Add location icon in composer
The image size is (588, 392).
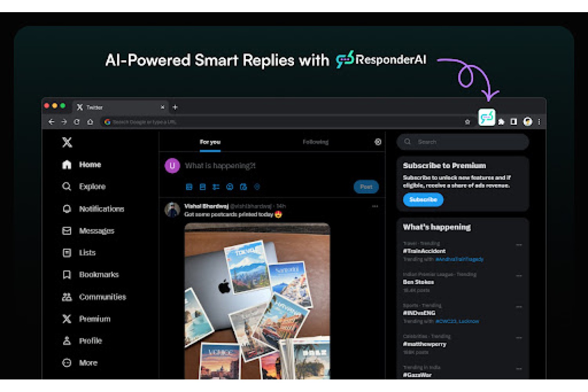(x=257, y=187)
